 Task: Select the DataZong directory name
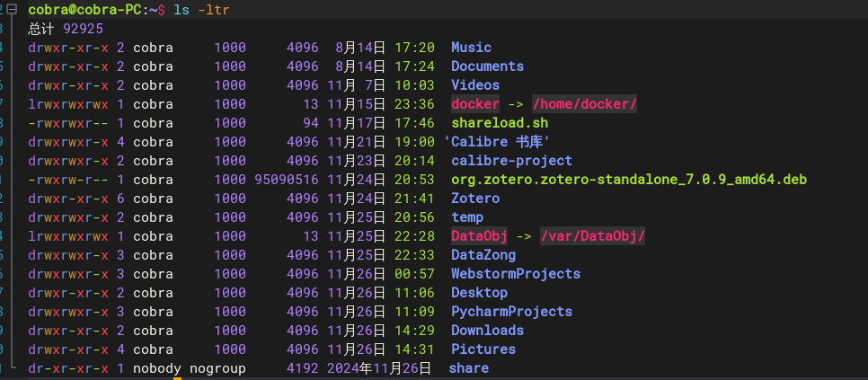click(483, 255)
